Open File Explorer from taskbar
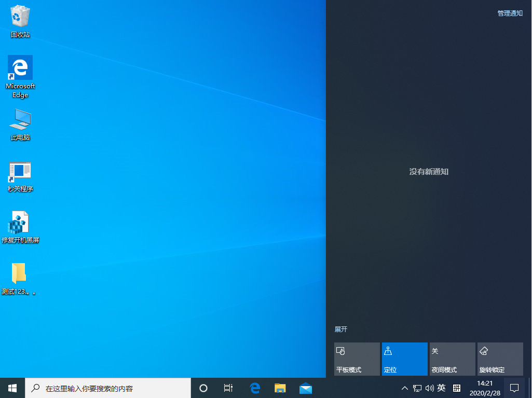The height and width of the screenshot is (398, 532). click(x=280, y=388)
